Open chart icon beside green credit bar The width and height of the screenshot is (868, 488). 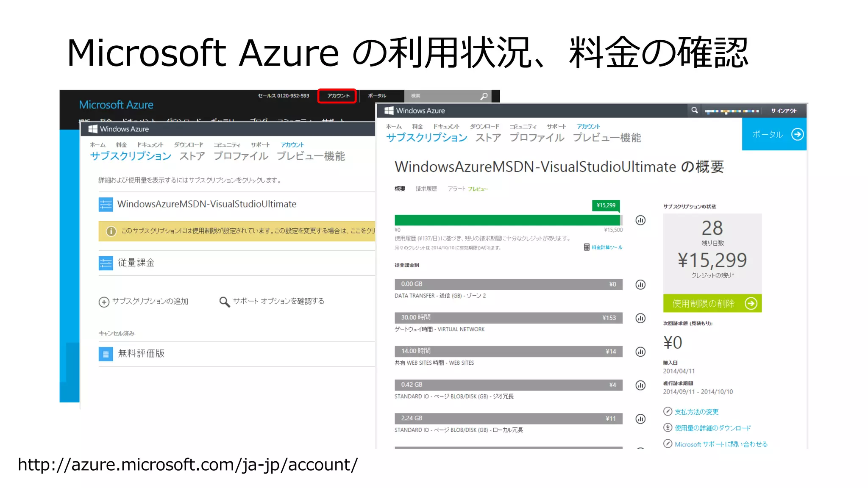[x=640, y=220]
